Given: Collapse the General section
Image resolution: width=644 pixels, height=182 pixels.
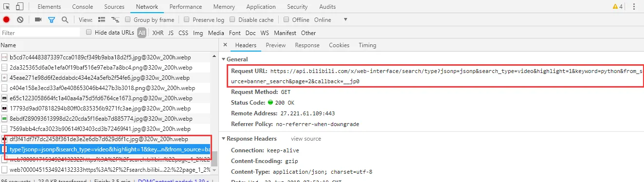Looking at the screenshot, I should click(224, 59).
